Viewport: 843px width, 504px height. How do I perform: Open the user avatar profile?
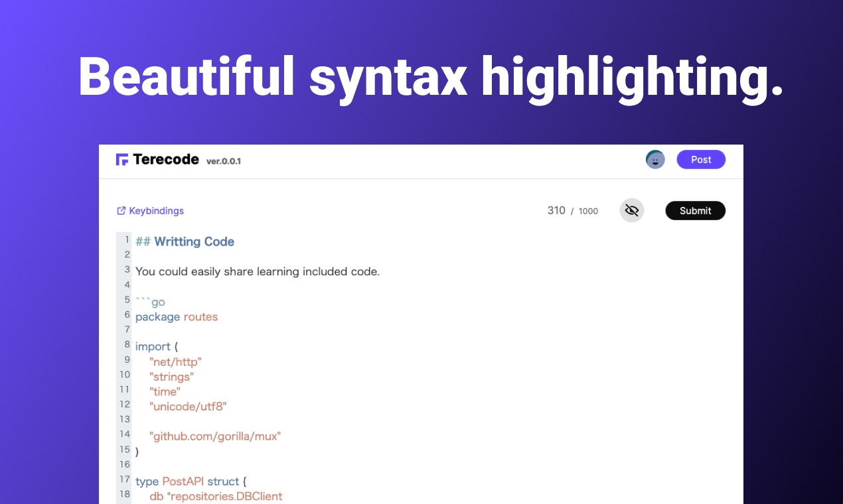tap(655, 159)
